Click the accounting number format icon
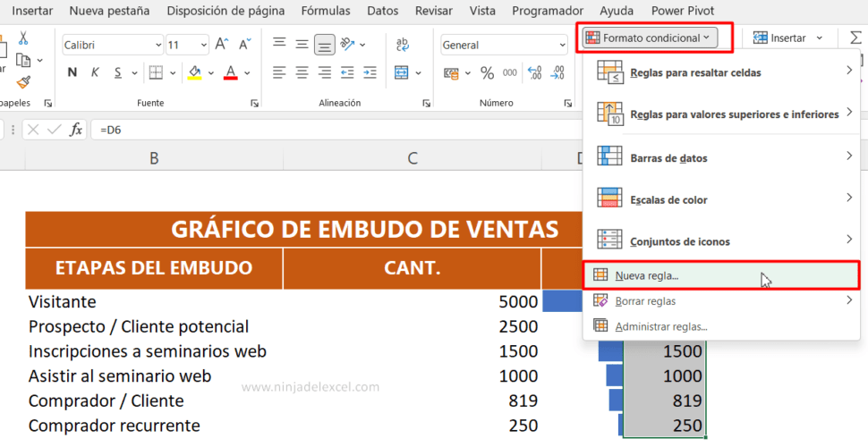 pyautogui.click(x=451, y=73)
